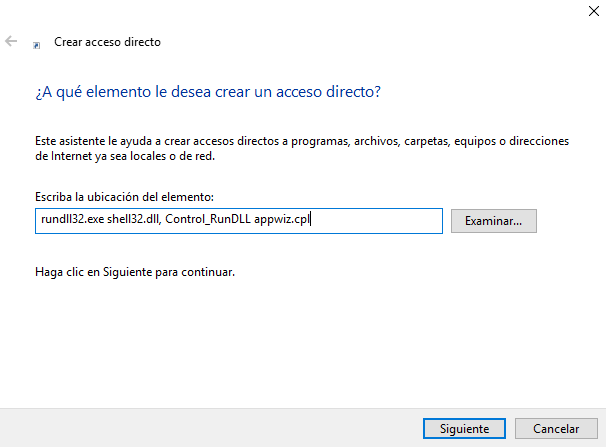This screenshot has width=606, height=447.
Task: Click the Examinar... button
Action: coord(494,221)
